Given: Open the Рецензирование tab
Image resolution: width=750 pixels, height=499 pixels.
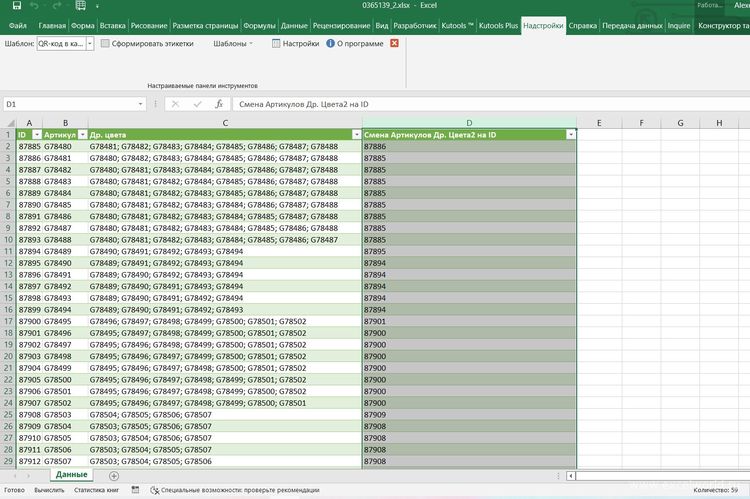Looking at the screenshot, I should pos(341,25).
